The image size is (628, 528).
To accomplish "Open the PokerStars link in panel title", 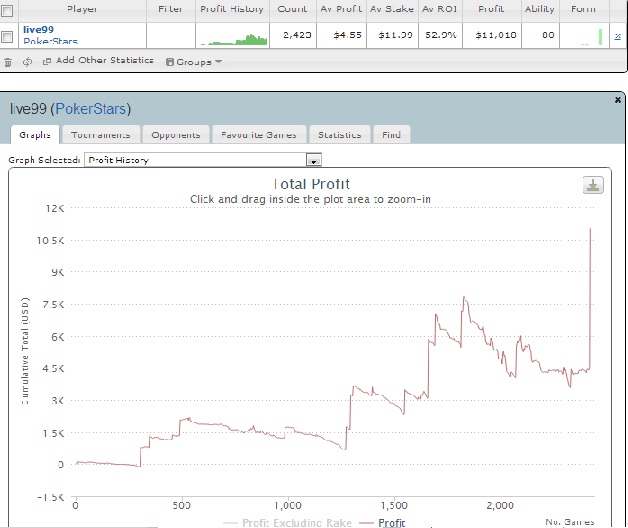I will coord(91,109).
